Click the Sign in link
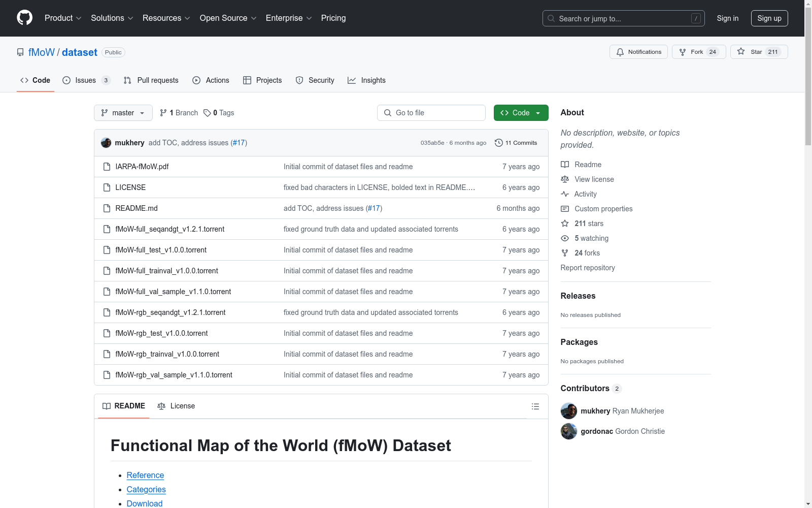The height and width of the screenshot is (508, 812). tap(728, 18)
